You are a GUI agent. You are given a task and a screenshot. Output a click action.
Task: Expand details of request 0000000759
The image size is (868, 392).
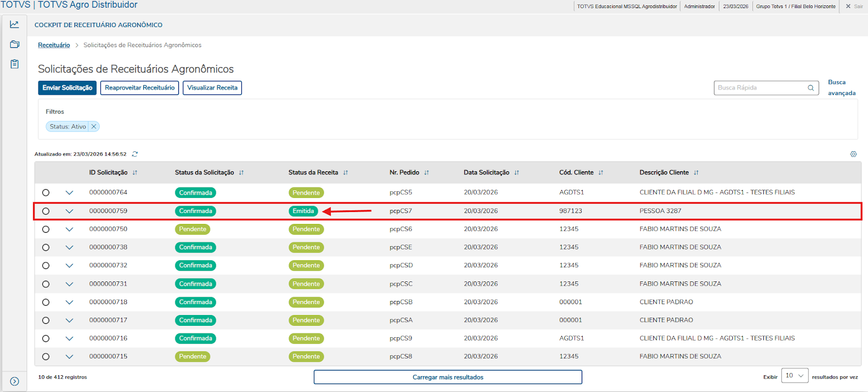point(69,211)
